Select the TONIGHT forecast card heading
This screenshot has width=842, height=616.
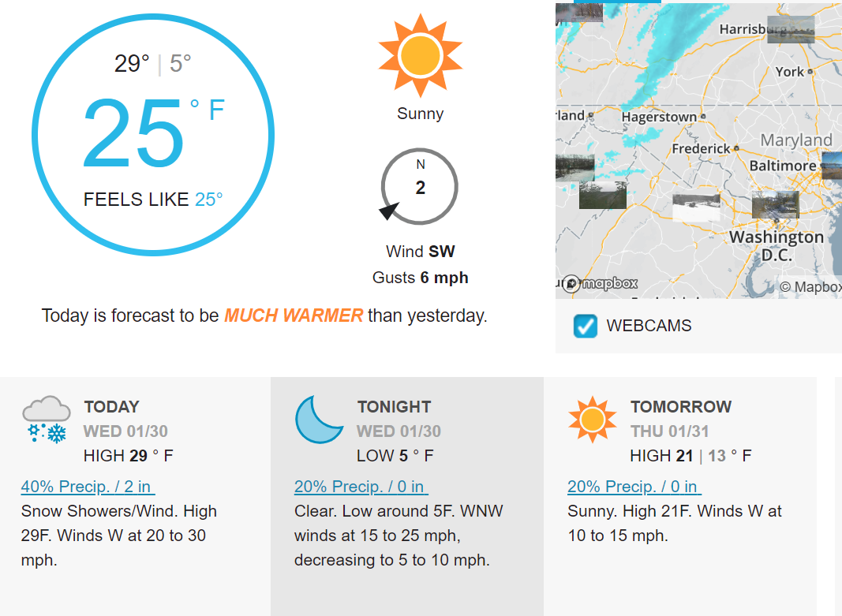tap(394, 407)
